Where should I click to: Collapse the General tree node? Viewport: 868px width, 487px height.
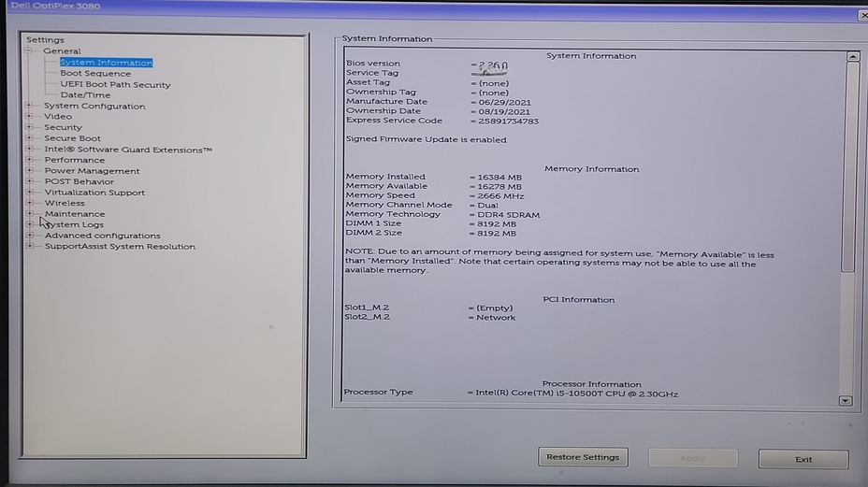tap(28, 50)
